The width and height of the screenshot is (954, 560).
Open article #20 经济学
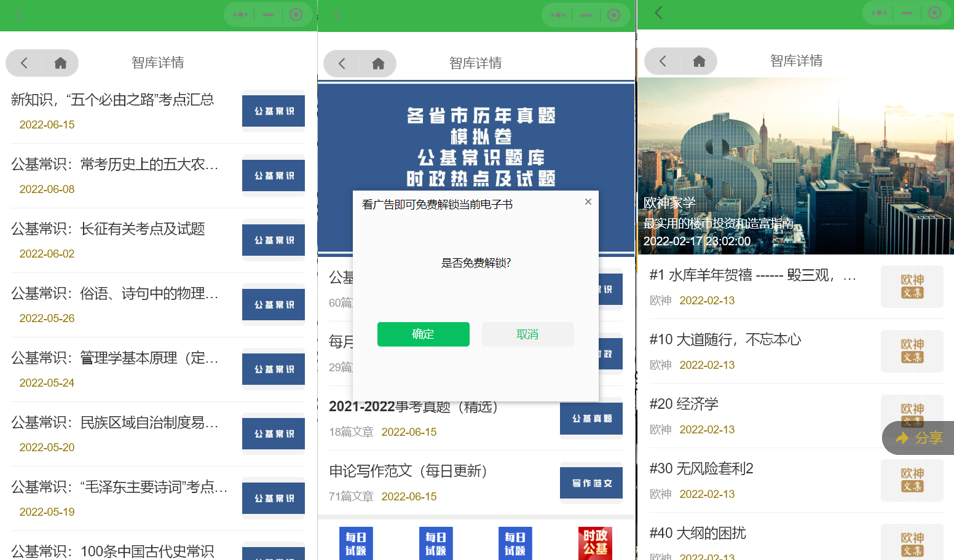coord(684,404)
